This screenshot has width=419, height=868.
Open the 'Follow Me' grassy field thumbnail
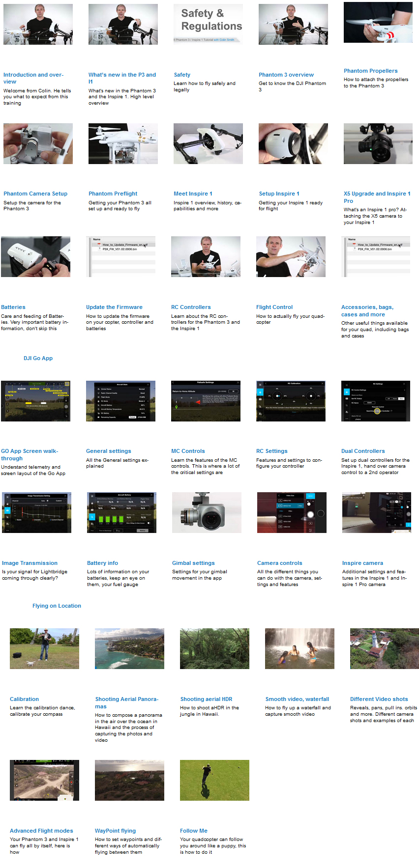tap(214, 780)
